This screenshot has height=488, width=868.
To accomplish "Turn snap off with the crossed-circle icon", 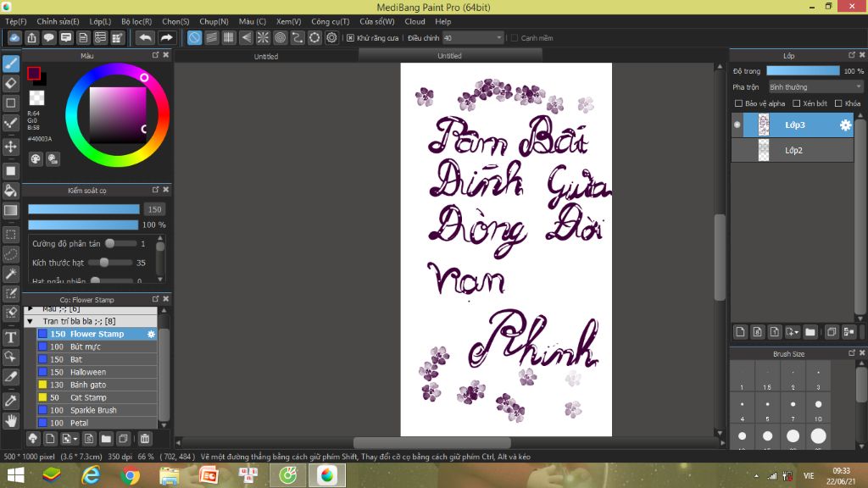I will [194, 37].
